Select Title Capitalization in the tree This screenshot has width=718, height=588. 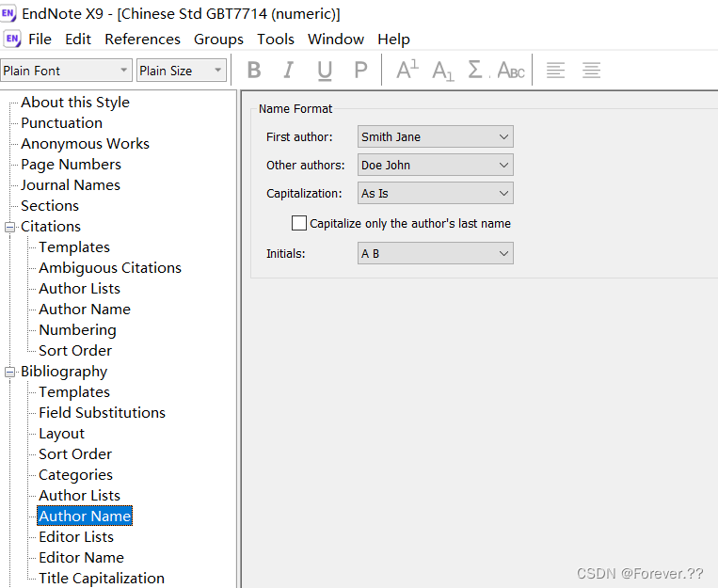102,578
